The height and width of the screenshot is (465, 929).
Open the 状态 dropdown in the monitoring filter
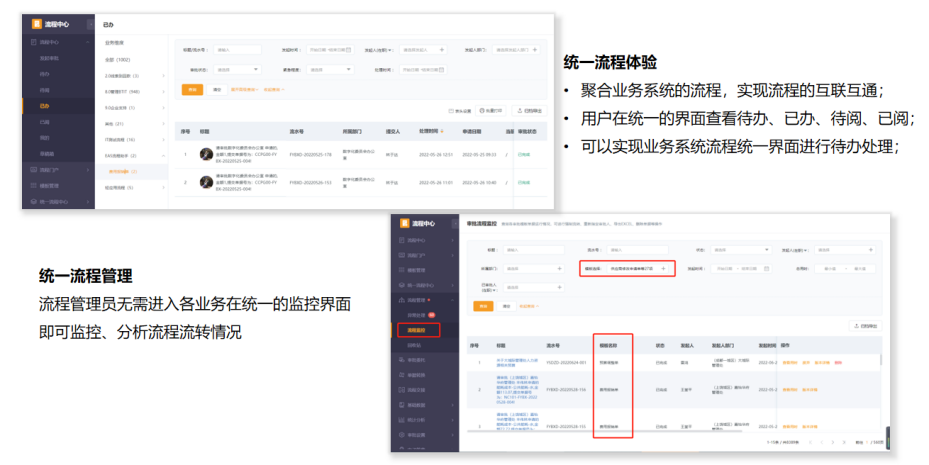click(738, 249)
